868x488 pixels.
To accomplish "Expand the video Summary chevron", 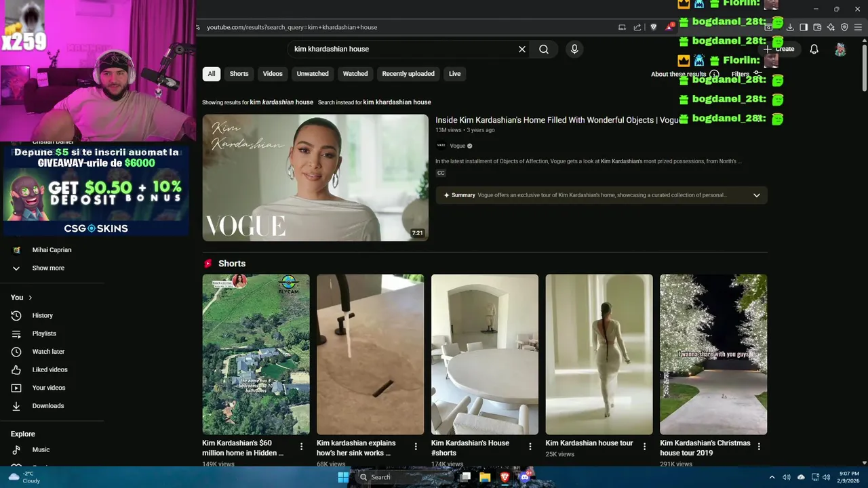I will tap(757, 195).
